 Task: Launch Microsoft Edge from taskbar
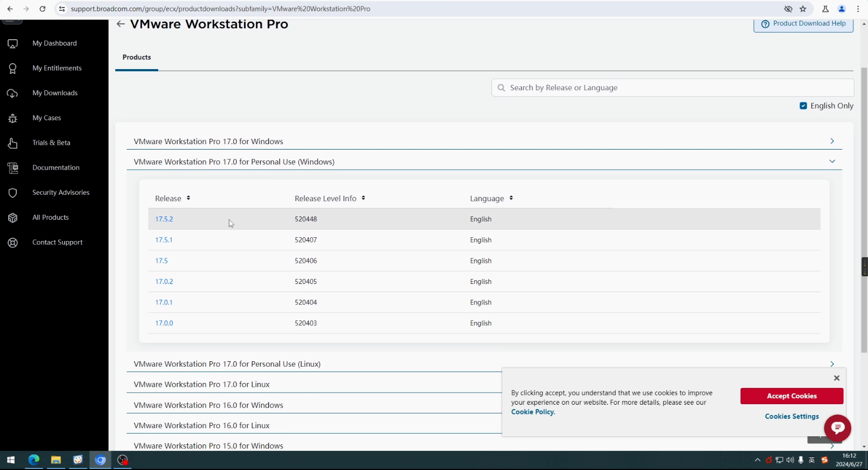click(x=34, y=460)
